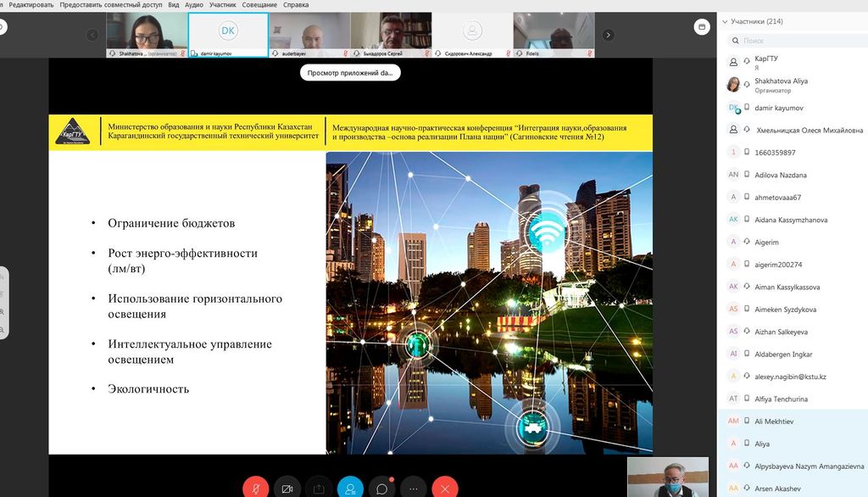
Task: Open the Вид menu
Action: (173, 4)
